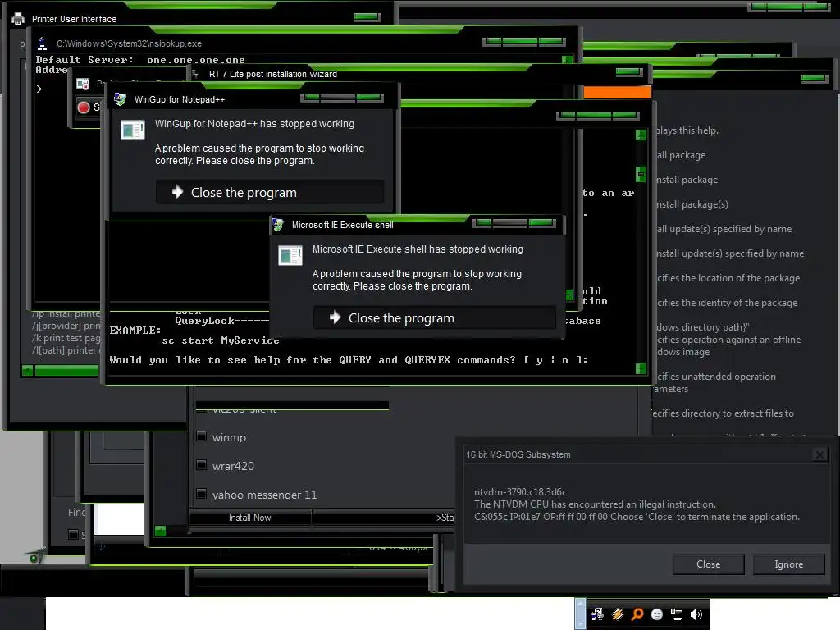Image resolution: width=840 pixels, height=630 pixels.
Task: Expand the hidden tray icons handle
Action: click(x=580, y=614)
